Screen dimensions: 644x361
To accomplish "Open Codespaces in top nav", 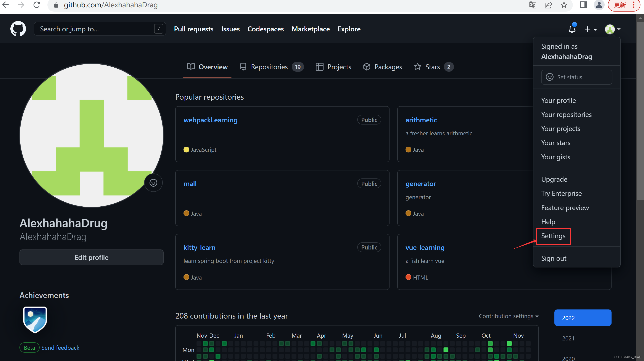I will point(266,29).
